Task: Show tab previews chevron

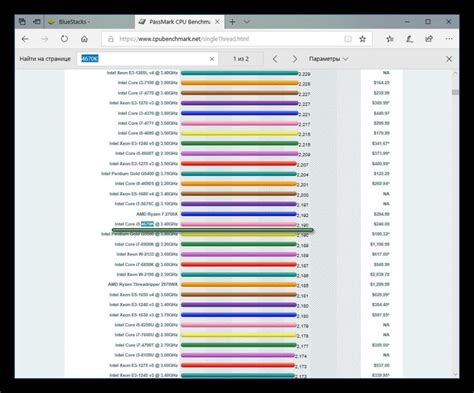Action: 247,22
